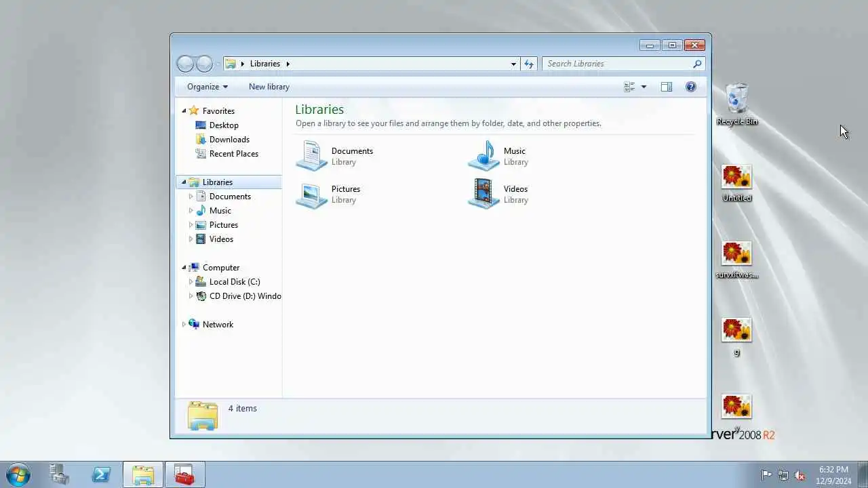868x488 pixels.
Task: Open the Music library icon
Action: point(484,156)
